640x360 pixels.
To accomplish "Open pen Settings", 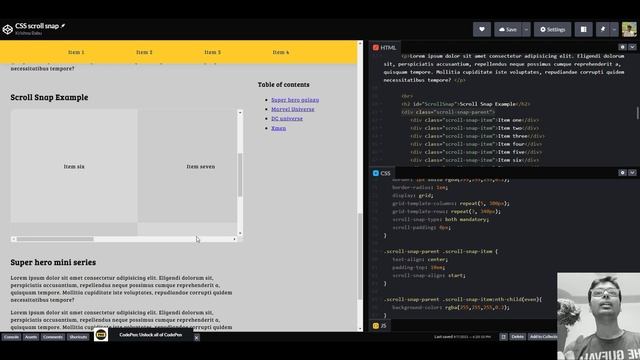I will coord(552,29).
